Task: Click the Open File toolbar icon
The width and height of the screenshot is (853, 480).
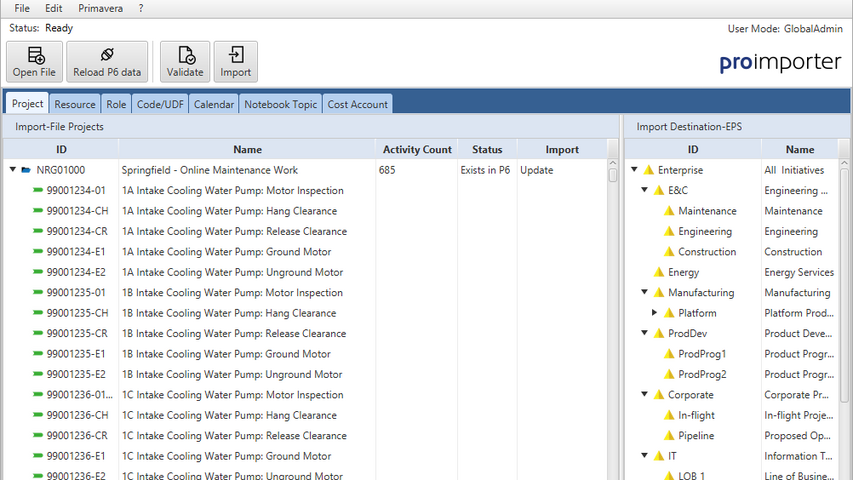Action: click(x=35, y=56)
